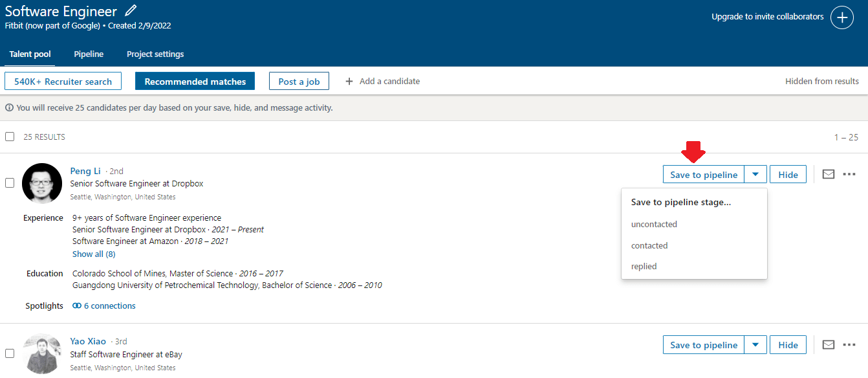Click Peng Li's profile photo

tap(42, 183)
